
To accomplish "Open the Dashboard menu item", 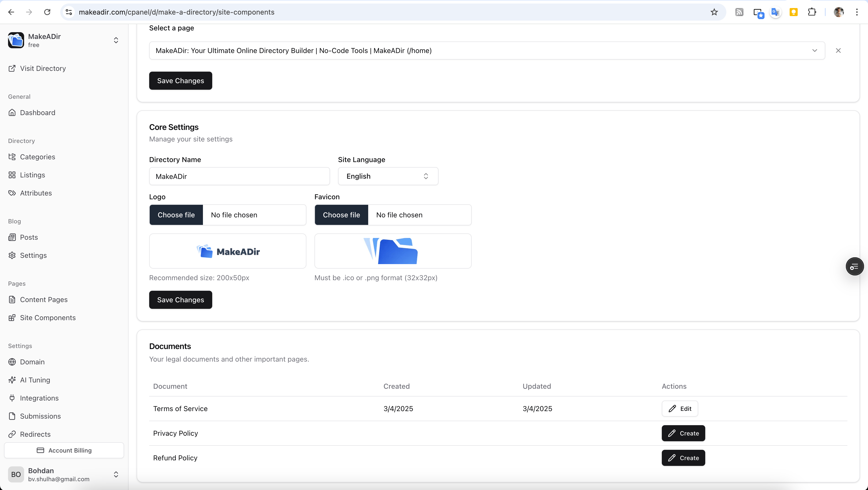I will coord(37,113).
